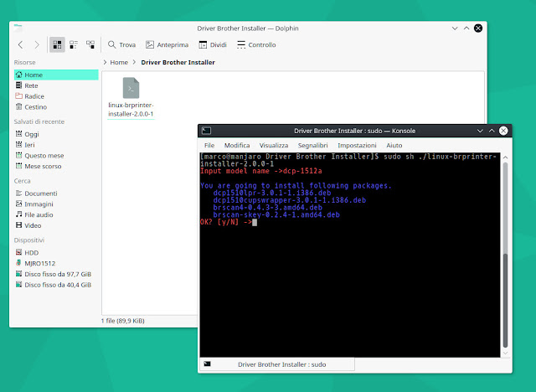Open the Controllo hamburger menu

tap(256, 44)
